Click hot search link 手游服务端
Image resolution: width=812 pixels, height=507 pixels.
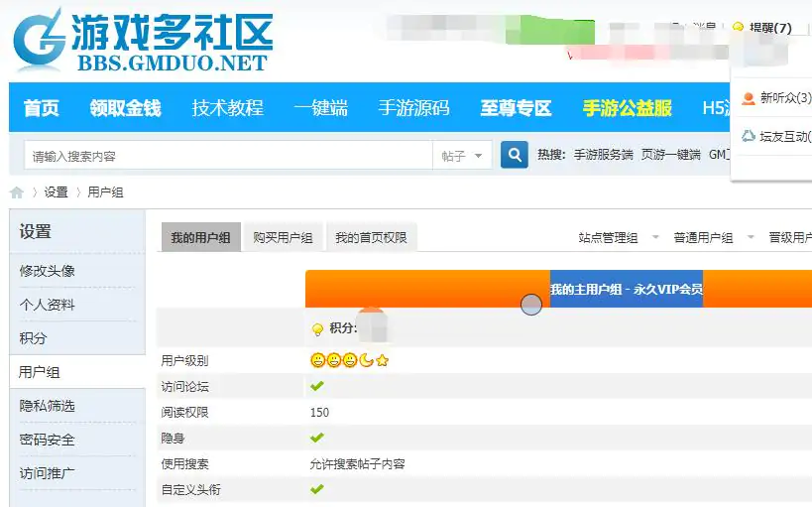point(604,155)
